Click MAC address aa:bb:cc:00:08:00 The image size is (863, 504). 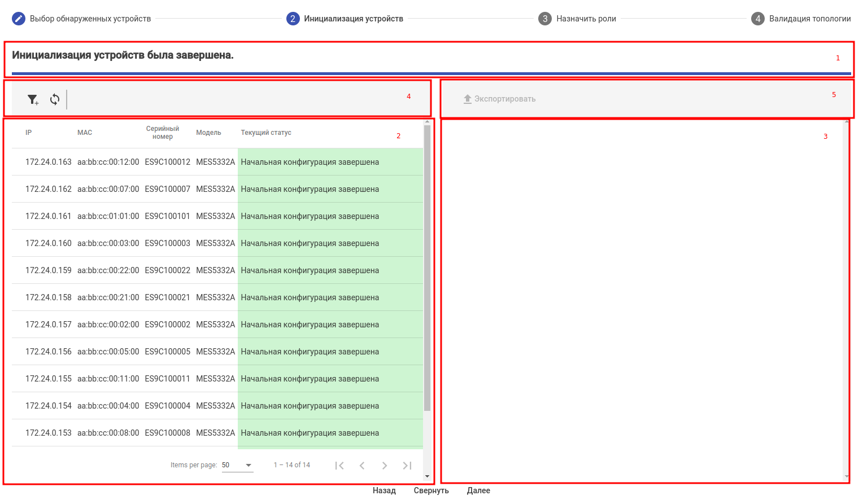[108, 433]
